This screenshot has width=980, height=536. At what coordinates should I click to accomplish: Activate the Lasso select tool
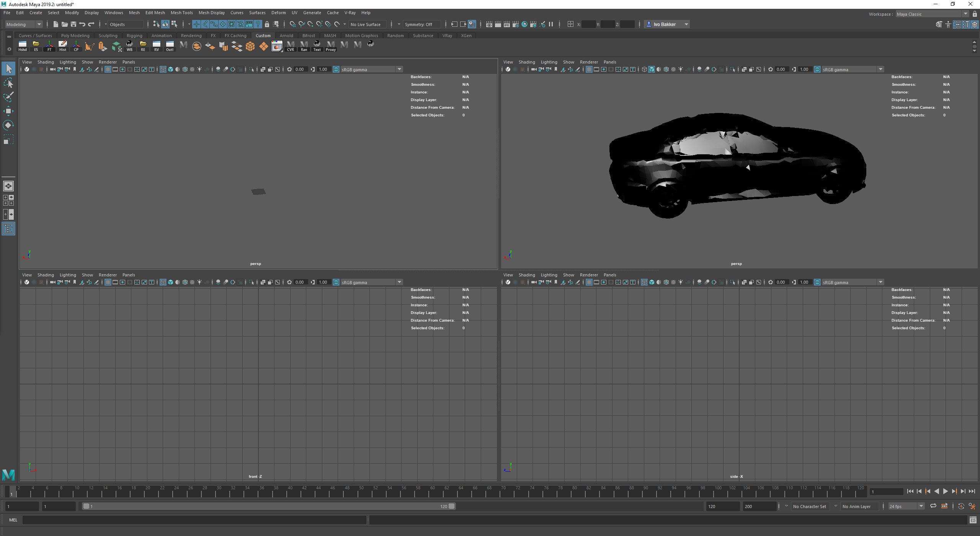click(x=8, y=83)
